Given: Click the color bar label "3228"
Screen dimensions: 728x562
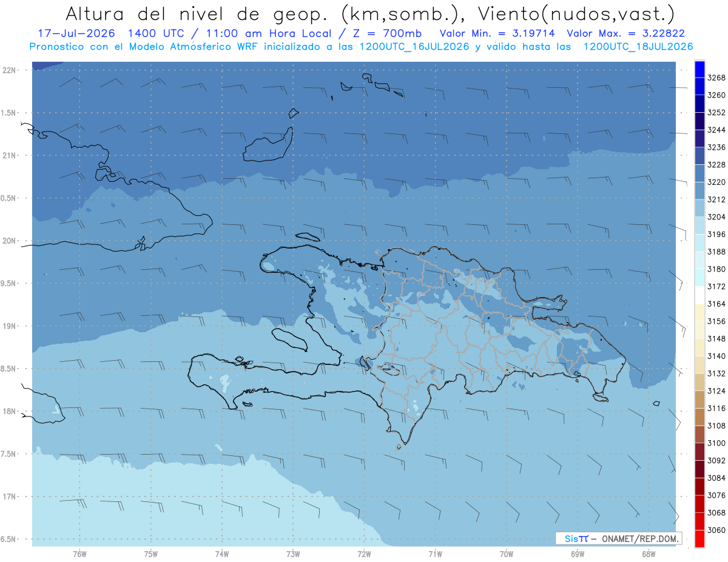Looking at the screenshot, I should (716, 165).
